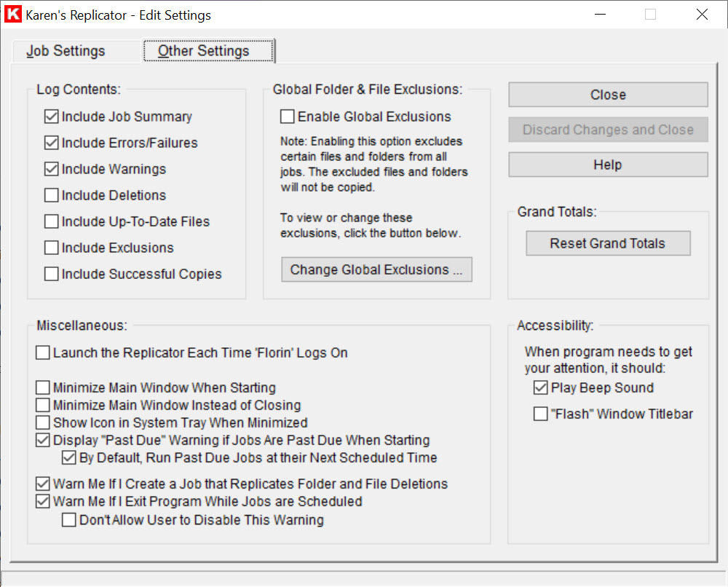This screenshot has height=587, width=728.
Task: Close the window with the X button
Action: click(702, 15)
